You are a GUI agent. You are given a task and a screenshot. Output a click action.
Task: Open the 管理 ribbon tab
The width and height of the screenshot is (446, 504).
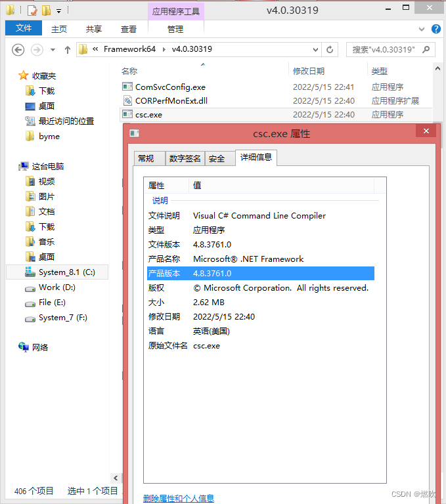[175, 30]
